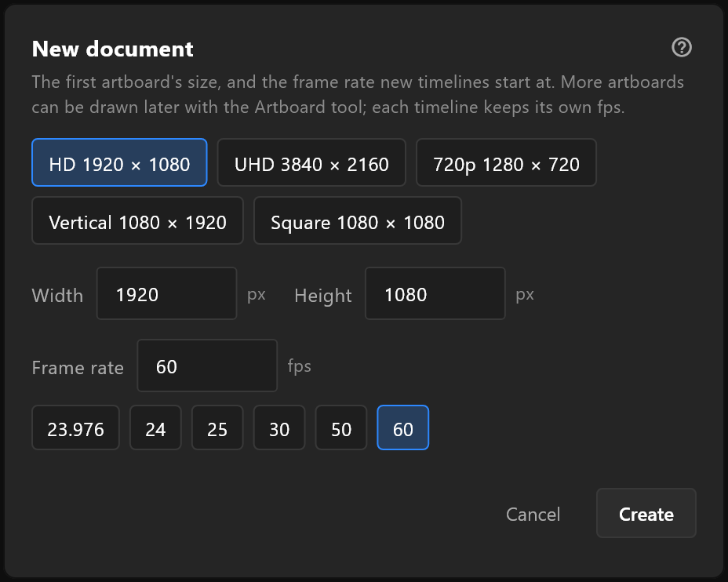Image resolution: width=728 pixels, height=582 pixels.
Task: Choose the UHD 3840 × 2160 preset
Action: click(311, 162)
